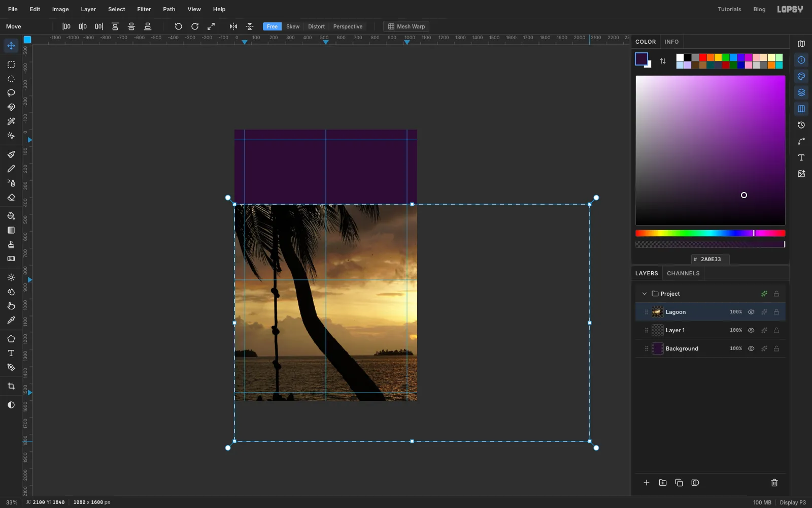Choose the Lasso selection tool
This screenshot has height=508, width=812.
pyautogui.click(x=11, y=93)
